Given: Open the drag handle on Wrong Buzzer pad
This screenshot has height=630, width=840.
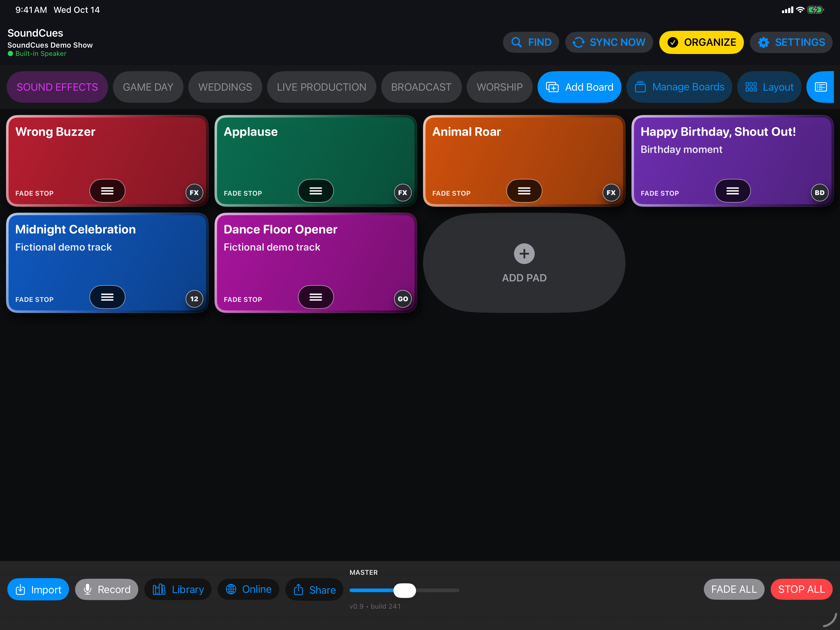Looking at the screenshot, I should (107, 191).
